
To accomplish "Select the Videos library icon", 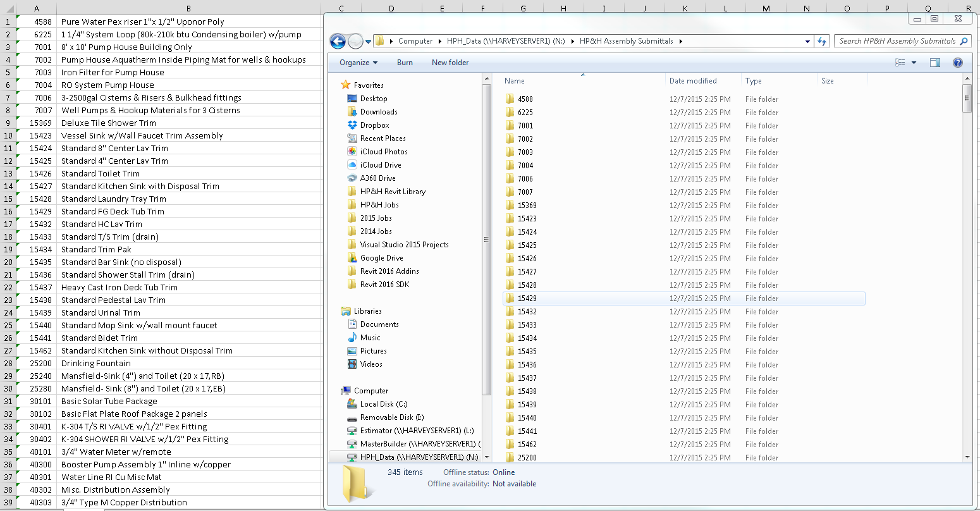I will 352,364.
